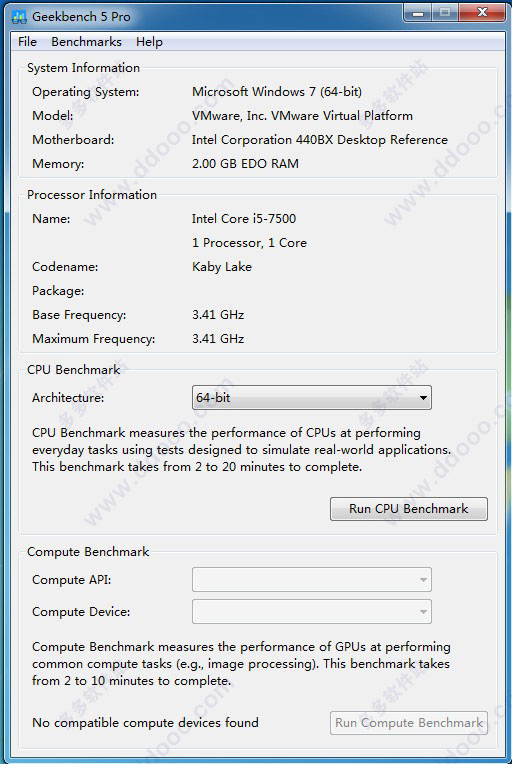Image resolution: width=512 pixels, height=764 pixels.
Task: Open the File menu
Action: [x=27, y=42]
